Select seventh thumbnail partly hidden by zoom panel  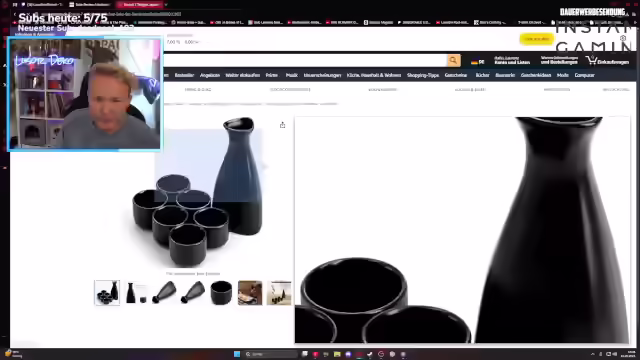coord(279,293)
